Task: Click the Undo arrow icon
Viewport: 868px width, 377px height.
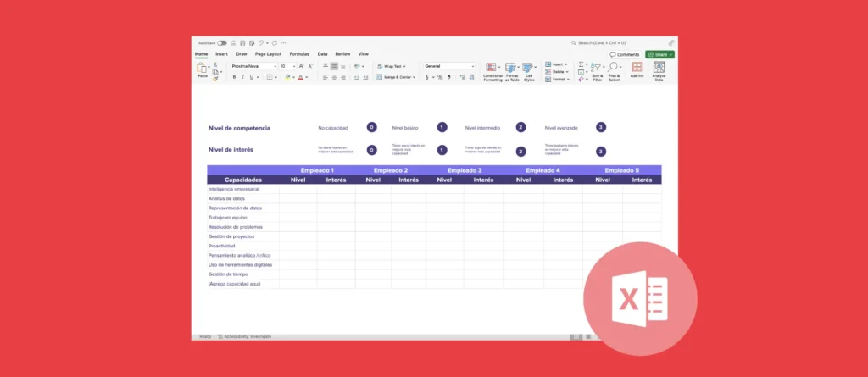Action: 261,42
